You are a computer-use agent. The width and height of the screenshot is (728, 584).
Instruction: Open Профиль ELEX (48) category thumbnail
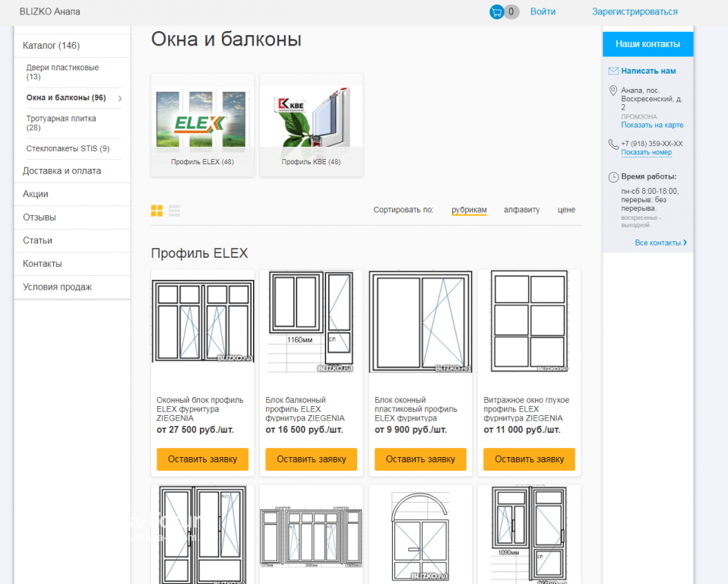202,125
